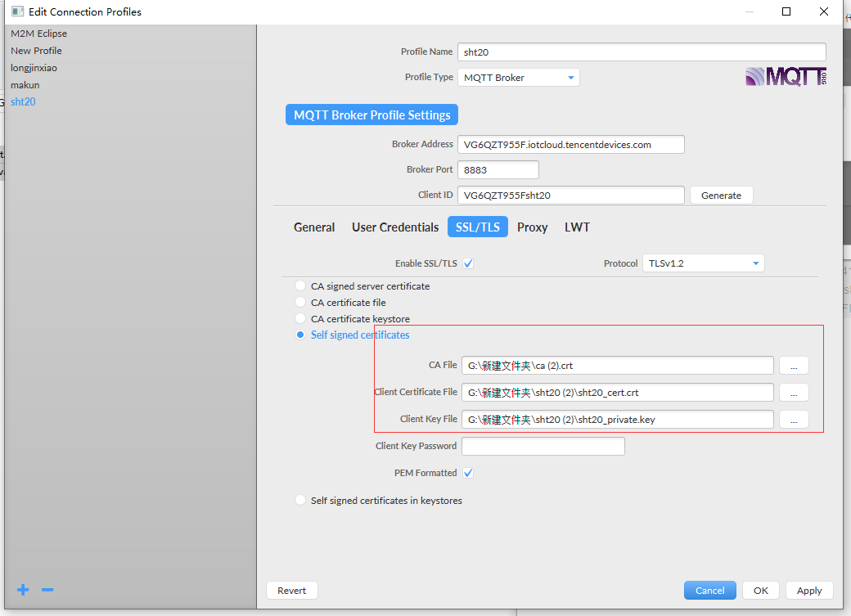Select CA signed server certificate option
851x616 pixels.
tap(299, 286)
